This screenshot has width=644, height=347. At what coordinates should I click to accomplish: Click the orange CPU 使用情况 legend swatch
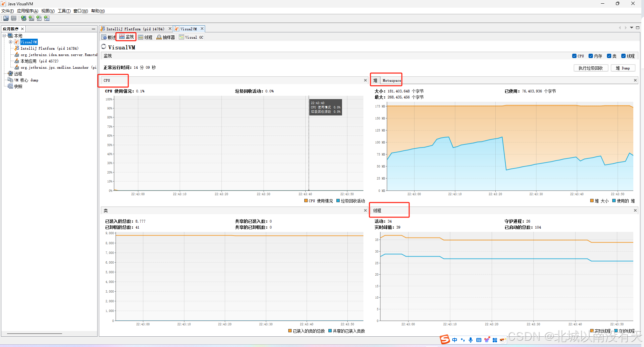point(306,201)
